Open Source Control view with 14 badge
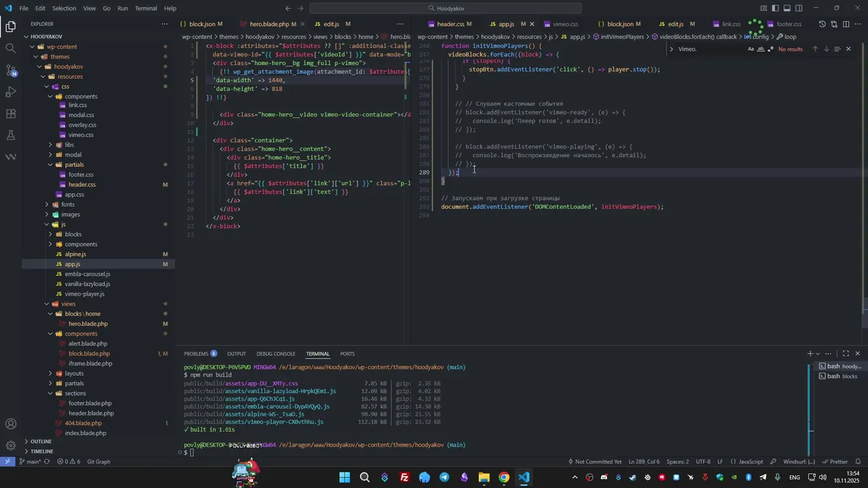868x488 pixels. (x=11, y=70)
